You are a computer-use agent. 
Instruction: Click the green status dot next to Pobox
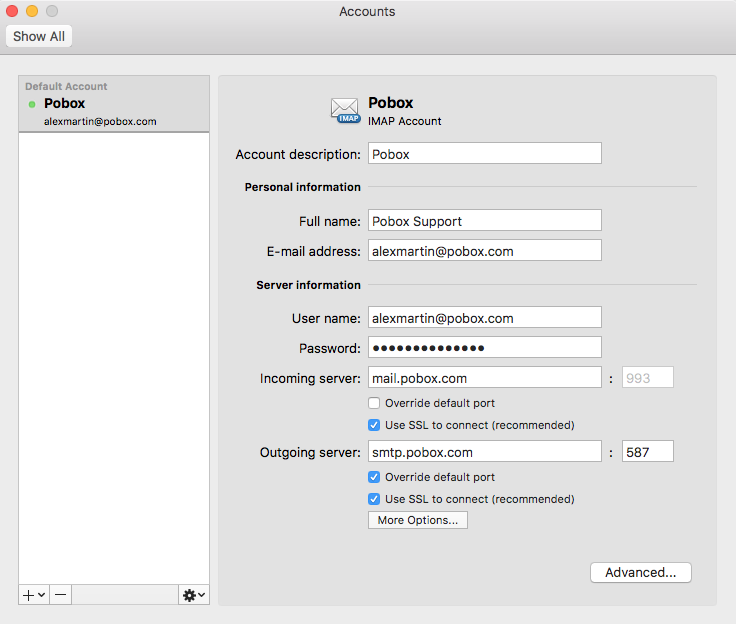[x=32, y=104]
